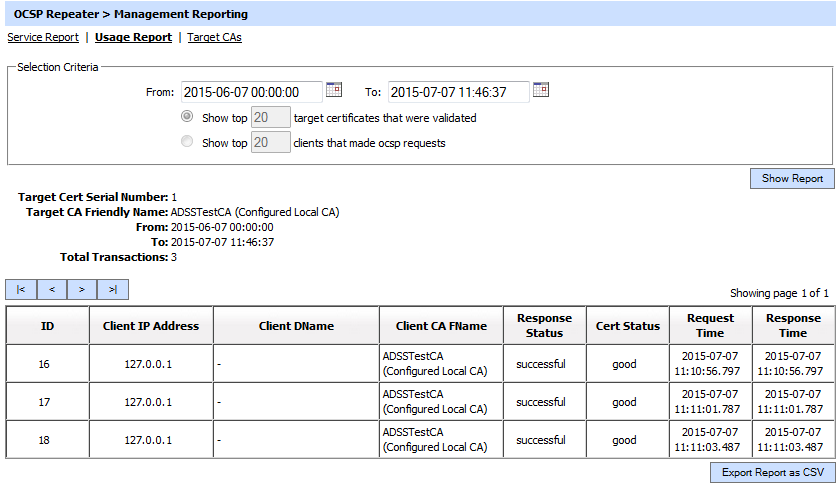Click the Client IP Address column header

(150, 326)
